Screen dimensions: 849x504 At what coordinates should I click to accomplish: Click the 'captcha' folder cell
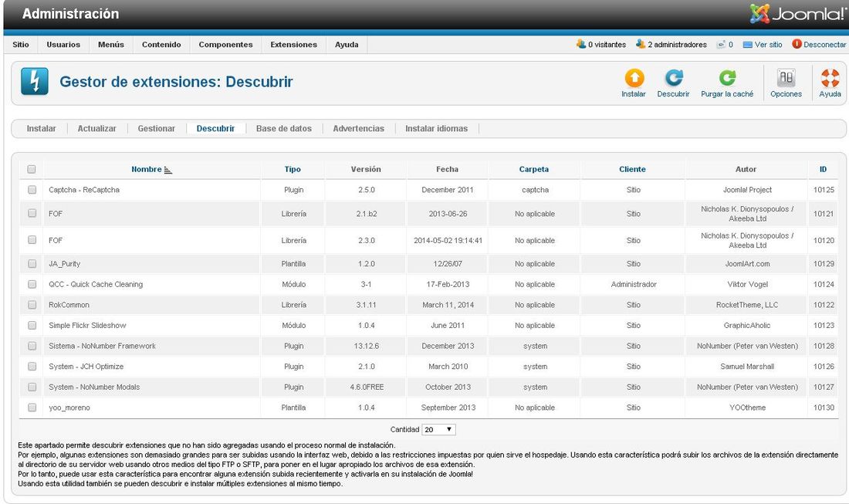coord(535,190)
